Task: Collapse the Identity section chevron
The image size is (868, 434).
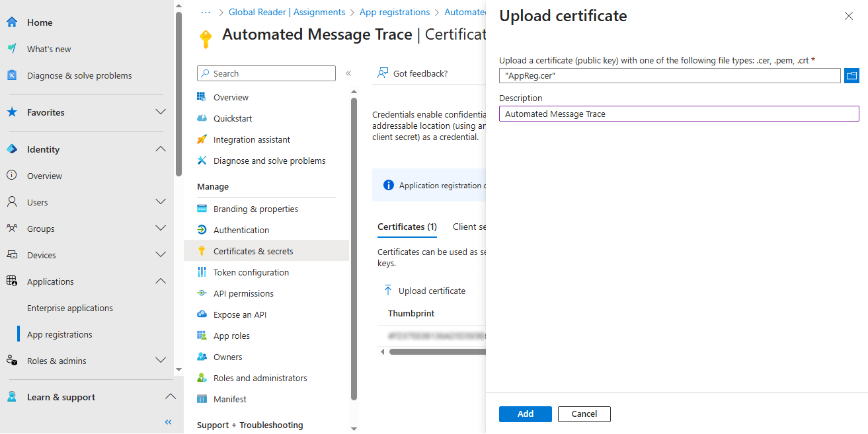Action: coord(161,149)
